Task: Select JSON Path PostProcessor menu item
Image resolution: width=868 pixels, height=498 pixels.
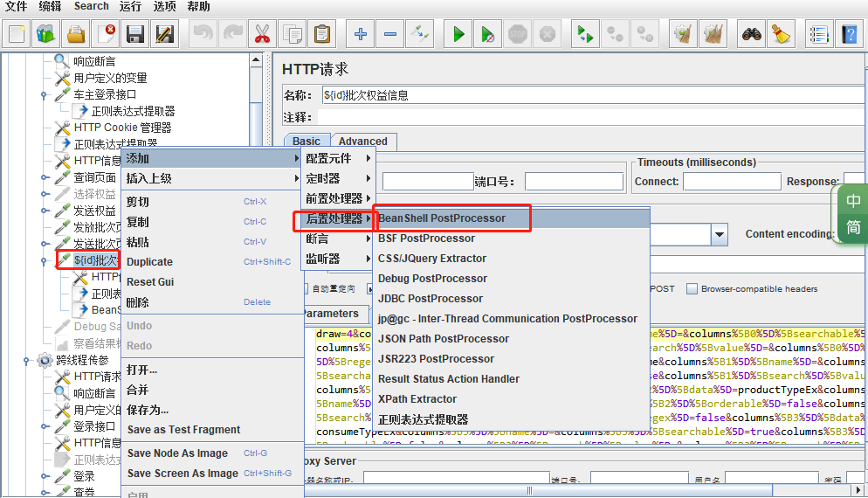Action: 513,338
